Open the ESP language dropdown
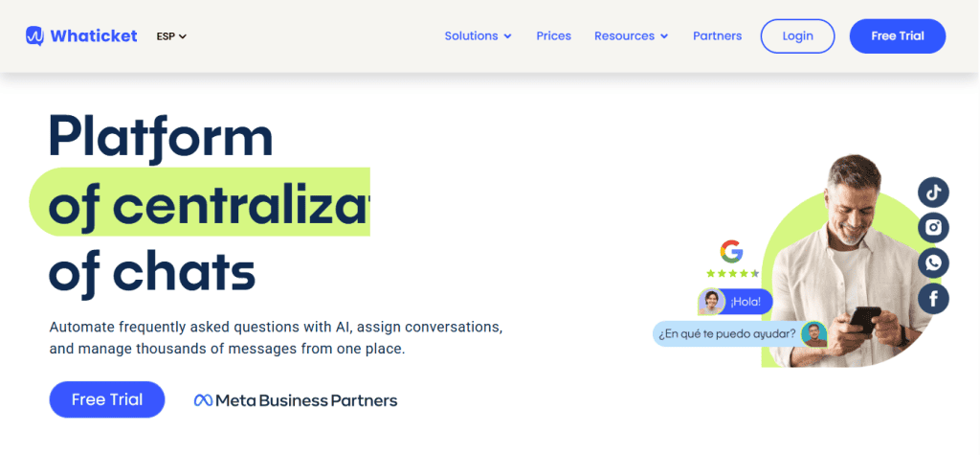 (x=171, y=36)
